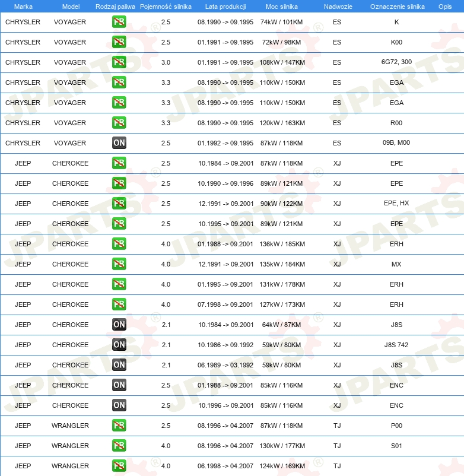The image size is (464, 476).
Task: Click the Pojemność silnika column header
Action: 166,6
